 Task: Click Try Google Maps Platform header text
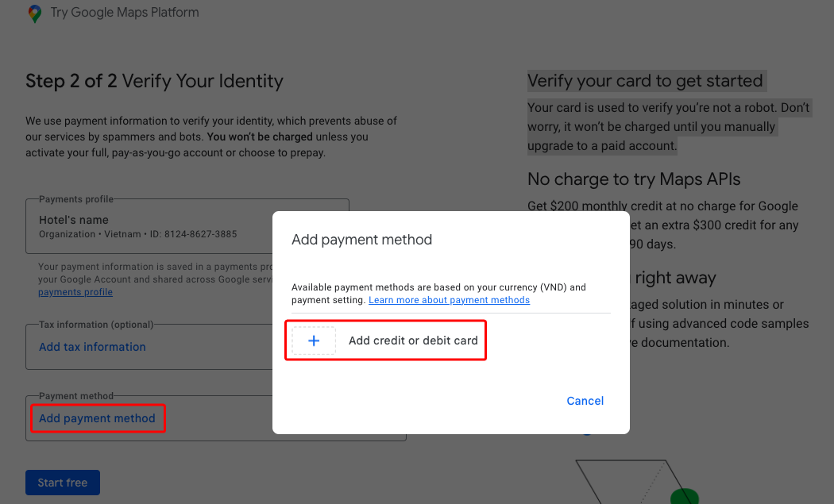(x=125, y=12)
